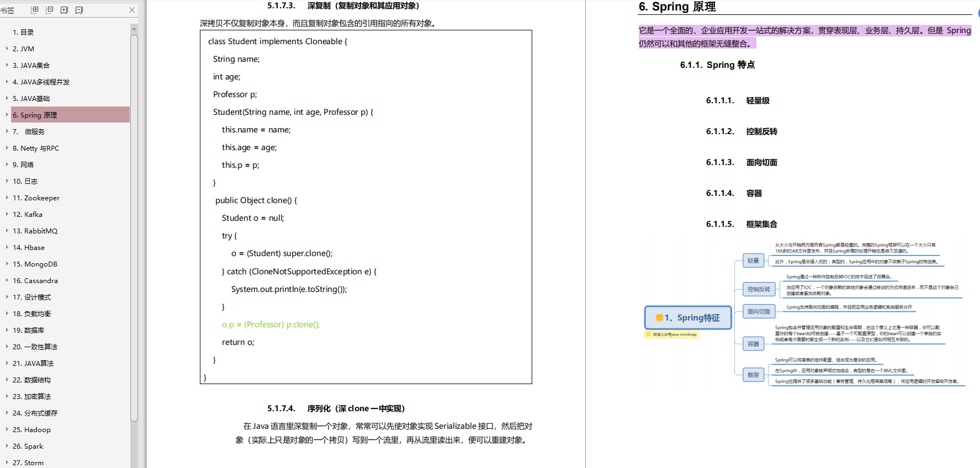Screen dimensions: 980x468
Task: Click the '容器' mind map node
Action: (x=753, y=344)
